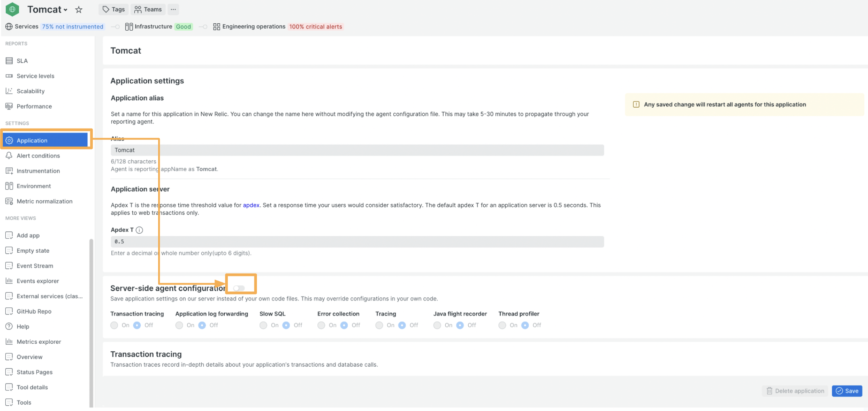This screenshot has height=411, width=868.
Task: Click the Alert conditions bell icon
Action: pyautogui.click(x=9, y=156)
